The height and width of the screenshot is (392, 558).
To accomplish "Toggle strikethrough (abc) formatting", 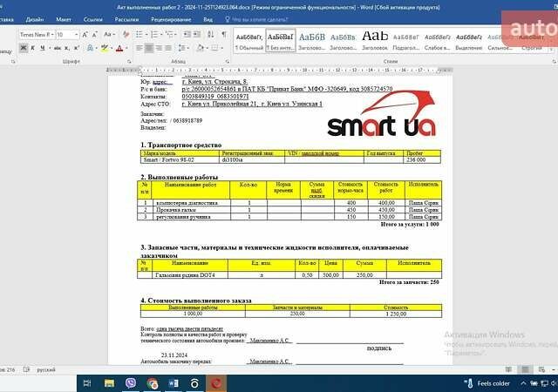I will pos(58,48).
